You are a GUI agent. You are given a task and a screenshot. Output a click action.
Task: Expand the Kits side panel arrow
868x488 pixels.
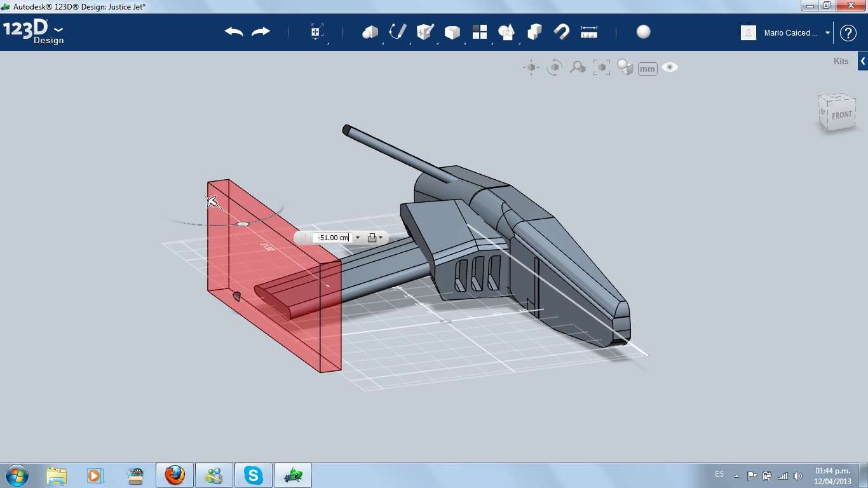(x=863, y=61)
